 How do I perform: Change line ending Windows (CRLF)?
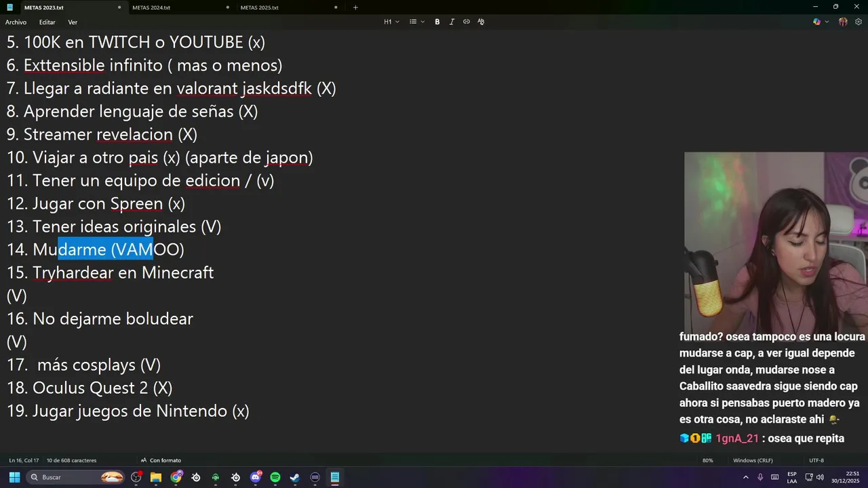[753, 460]
